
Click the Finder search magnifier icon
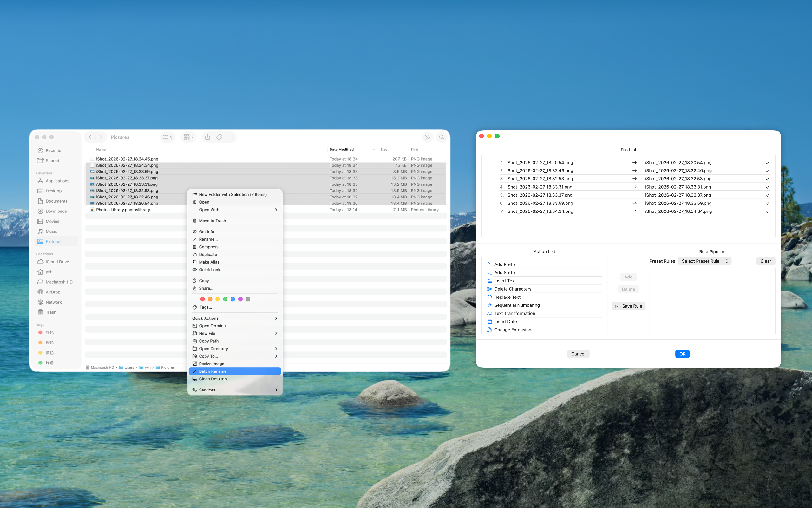[442, 137]
